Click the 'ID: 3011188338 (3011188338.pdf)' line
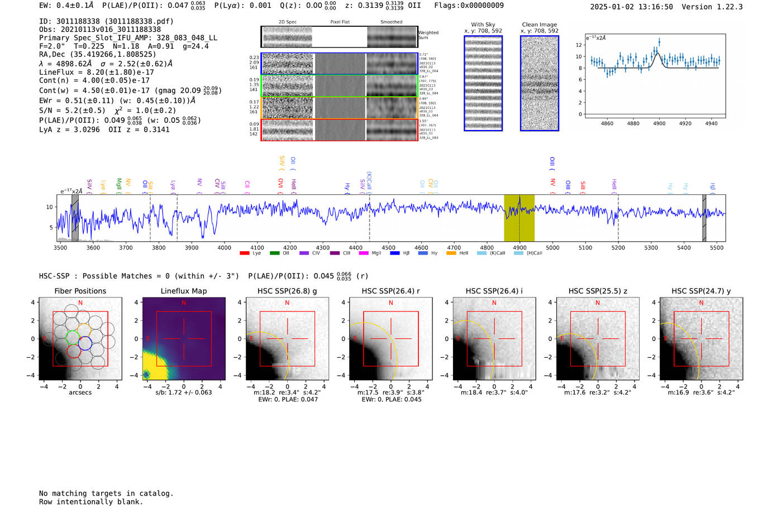The width and height of the screenshot is (782, 532). point(106,21)
